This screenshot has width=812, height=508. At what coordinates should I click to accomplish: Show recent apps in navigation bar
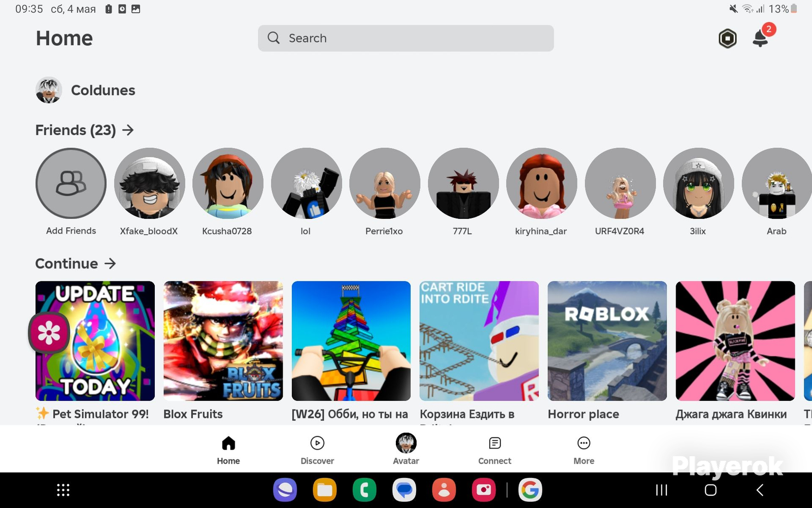(x=661, y=490)
